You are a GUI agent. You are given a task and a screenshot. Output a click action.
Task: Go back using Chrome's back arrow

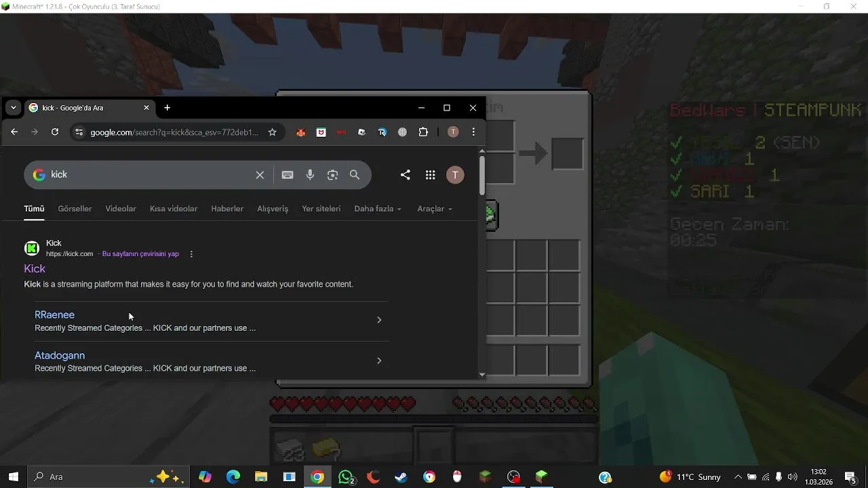click(14, 132)
